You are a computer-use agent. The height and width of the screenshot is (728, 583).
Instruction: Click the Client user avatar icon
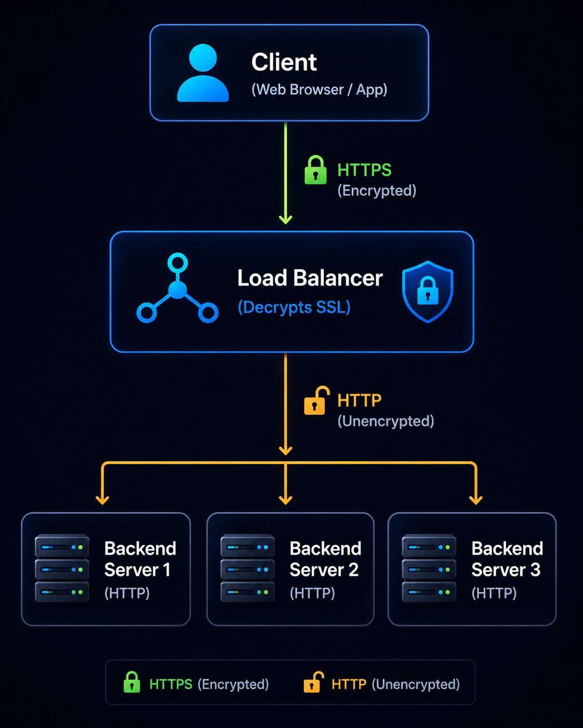tap(203, 73)
